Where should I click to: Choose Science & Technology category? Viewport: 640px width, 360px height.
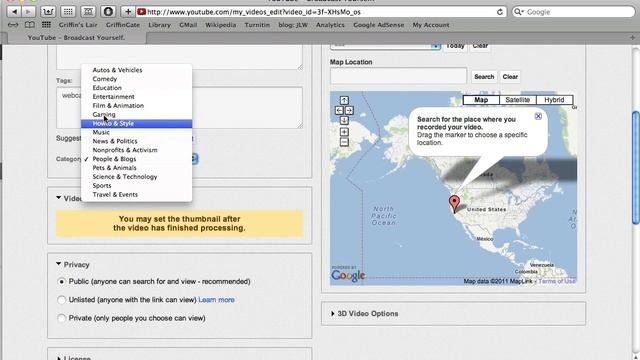point(136,177)
